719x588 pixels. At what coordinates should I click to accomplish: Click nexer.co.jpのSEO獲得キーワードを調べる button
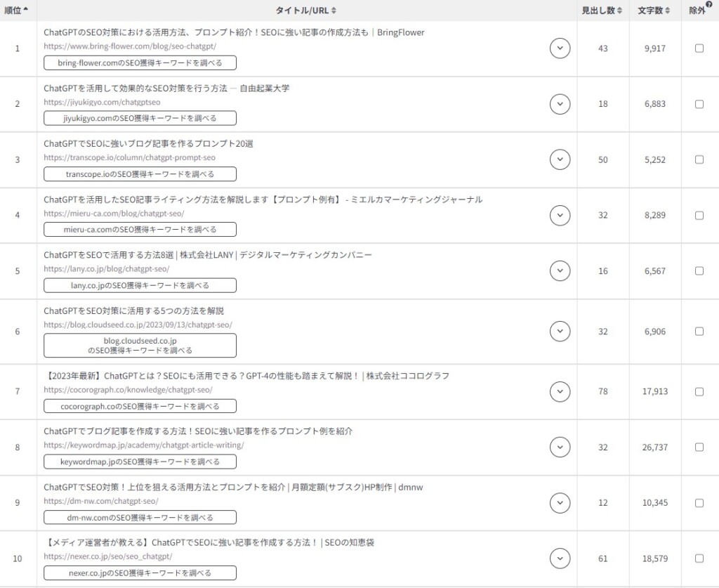tap(140, 573)
